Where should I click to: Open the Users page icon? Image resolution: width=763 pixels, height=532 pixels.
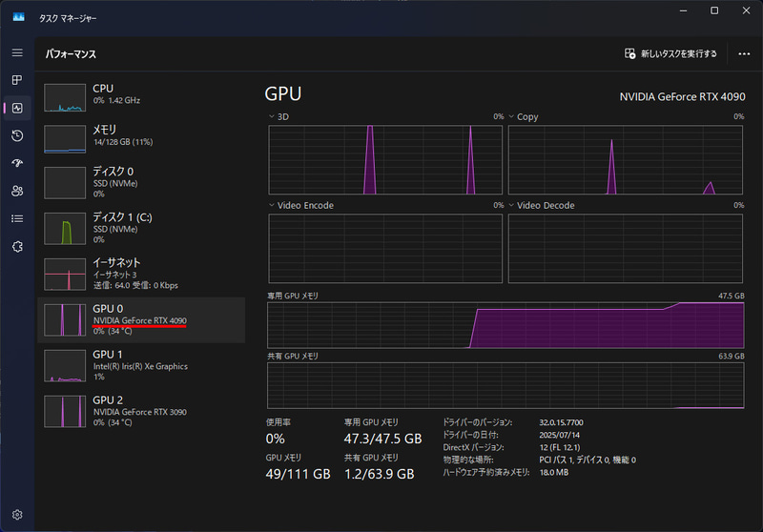click(17, 191)
